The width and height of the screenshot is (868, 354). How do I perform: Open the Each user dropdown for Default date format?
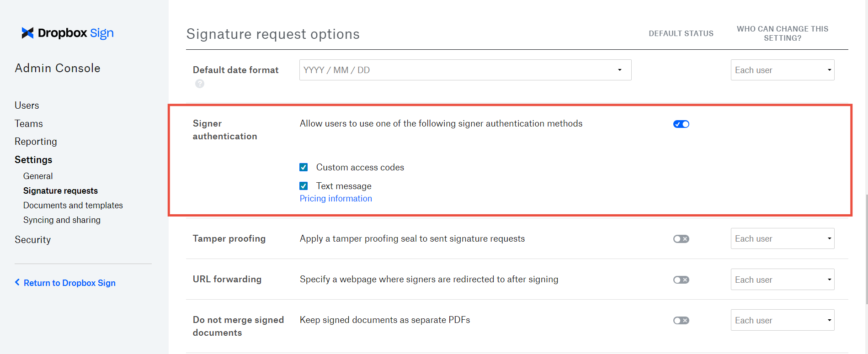pyautogui.click(x=782, y=69)
